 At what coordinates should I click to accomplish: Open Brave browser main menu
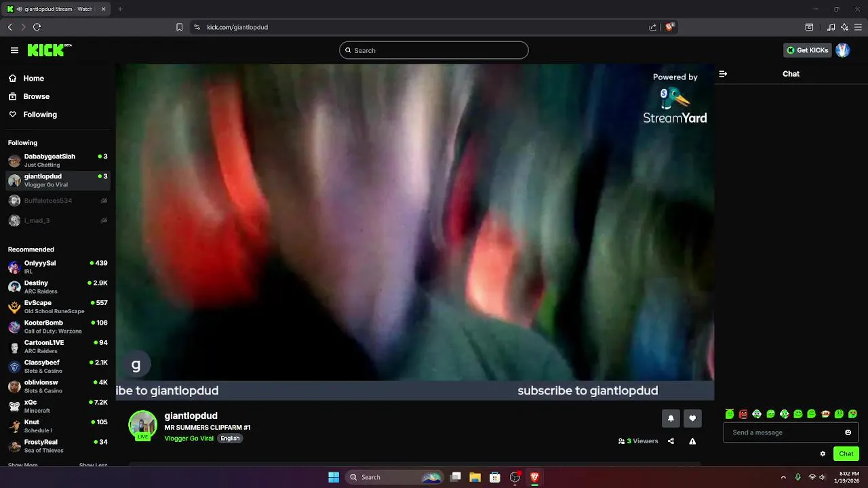[x=858, y=27]
